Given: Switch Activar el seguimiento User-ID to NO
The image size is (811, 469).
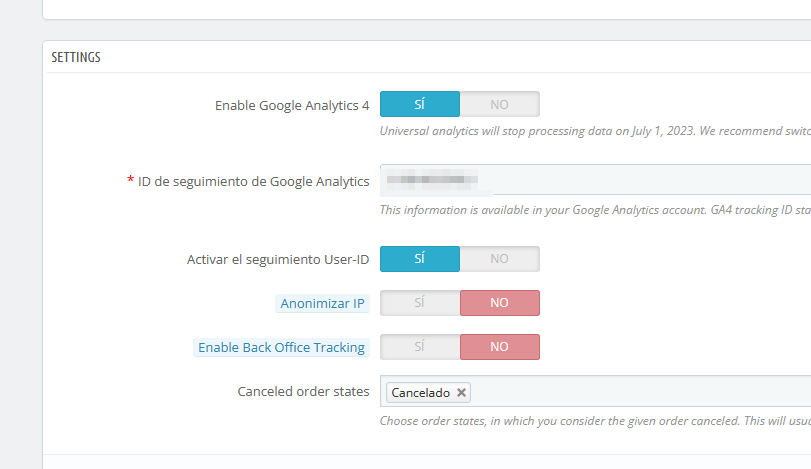Looking at the screenshot, I should 499,259.
